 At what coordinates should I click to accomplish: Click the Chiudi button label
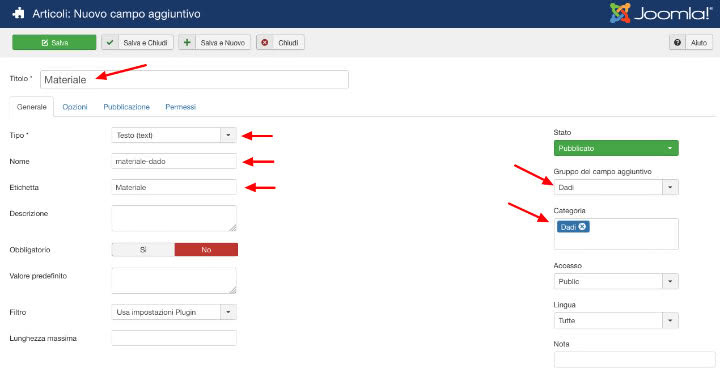pos(288,43)
